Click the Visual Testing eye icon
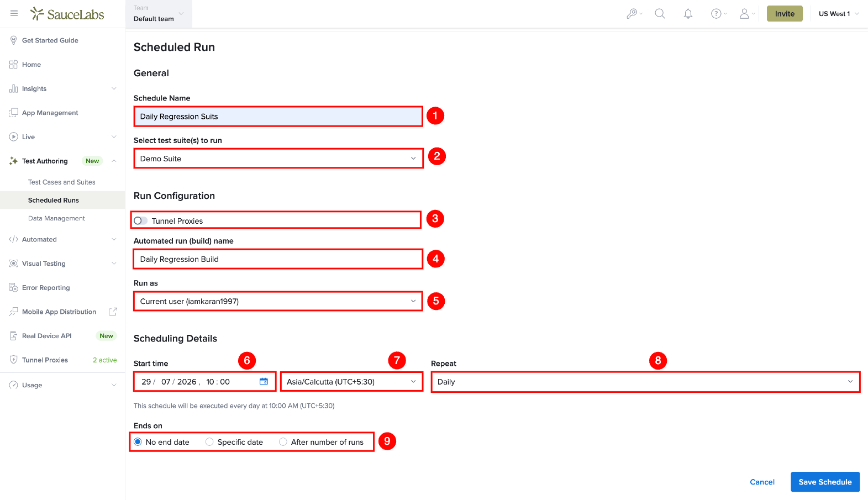 [13, 264]
